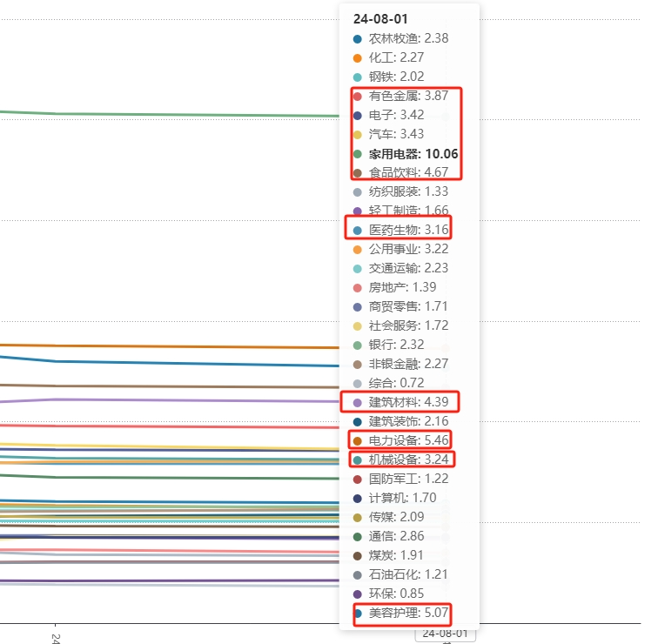Click the green color dot beside 家用电器
This screenshot has height=644, width=658.
(x=358, y=154)
